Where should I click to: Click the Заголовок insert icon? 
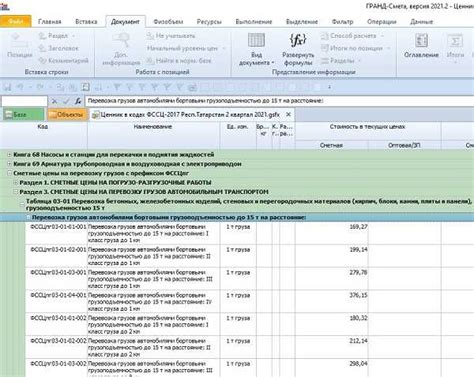(x=42, y=48)
